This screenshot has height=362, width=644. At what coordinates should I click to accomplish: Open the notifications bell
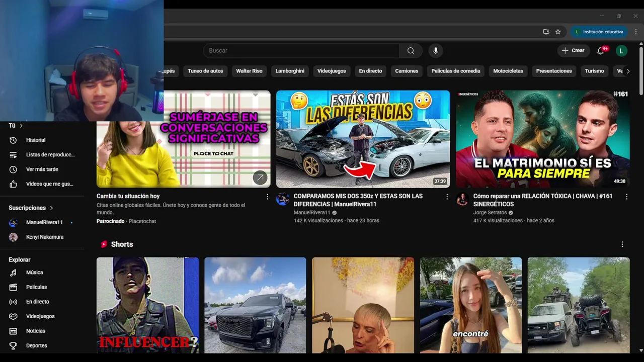[601, 51]
